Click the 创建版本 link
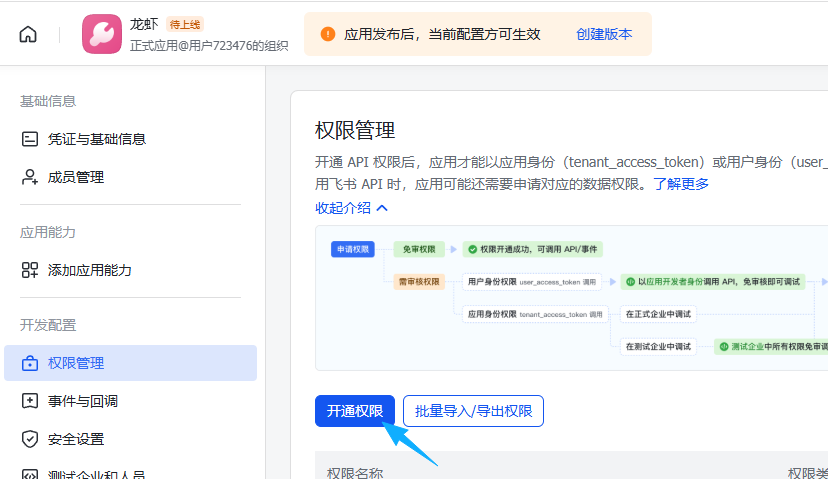 [x=604, y=34]
